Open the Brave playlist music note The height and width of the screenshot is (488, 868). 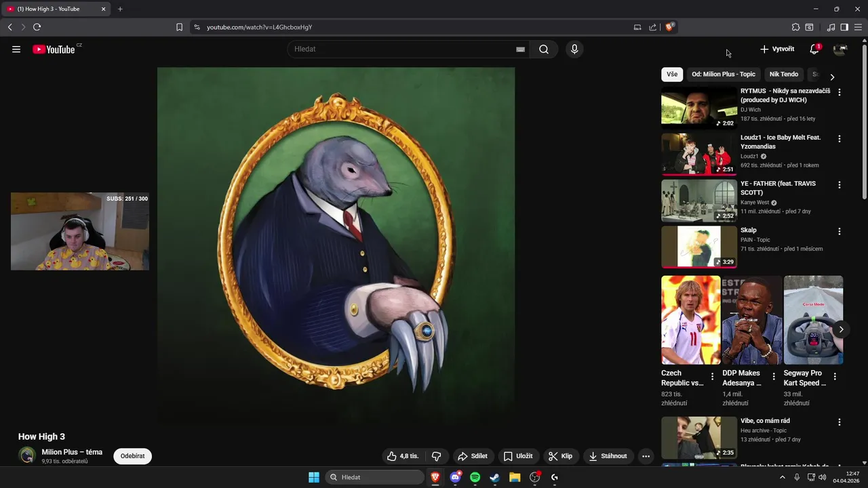[831, 27]
